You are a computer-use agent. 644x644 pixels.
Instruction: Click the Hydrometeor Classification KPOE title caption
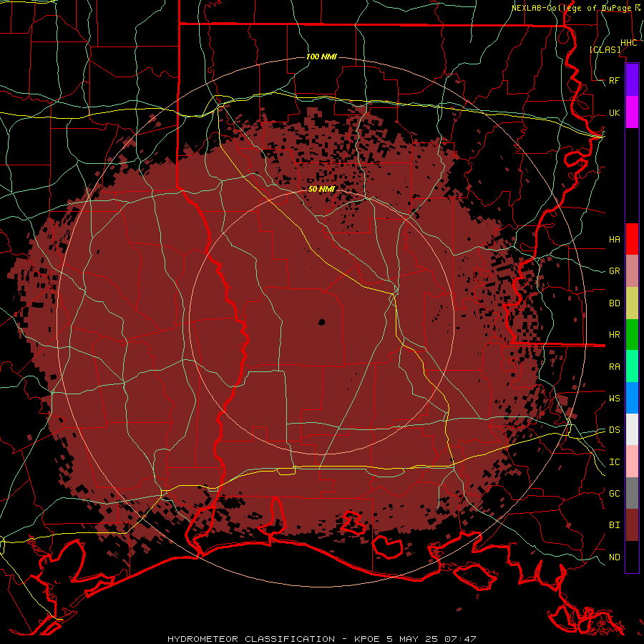click(321, 639)
